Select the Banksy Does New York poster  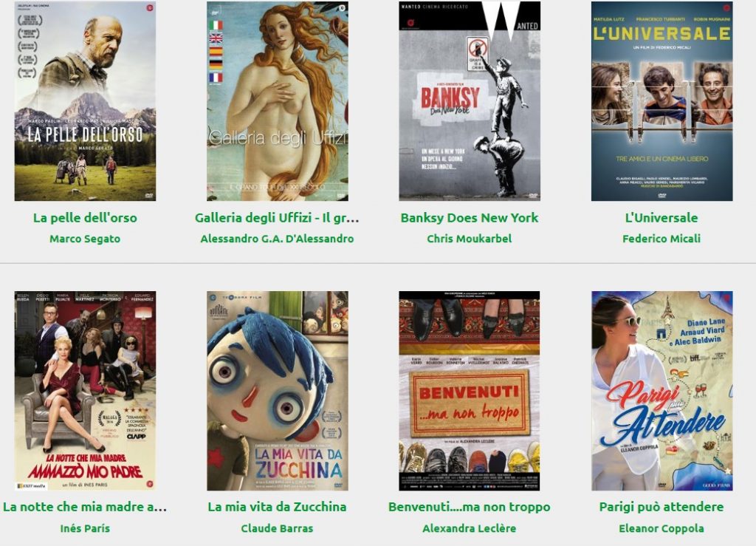tap(469, 100)
